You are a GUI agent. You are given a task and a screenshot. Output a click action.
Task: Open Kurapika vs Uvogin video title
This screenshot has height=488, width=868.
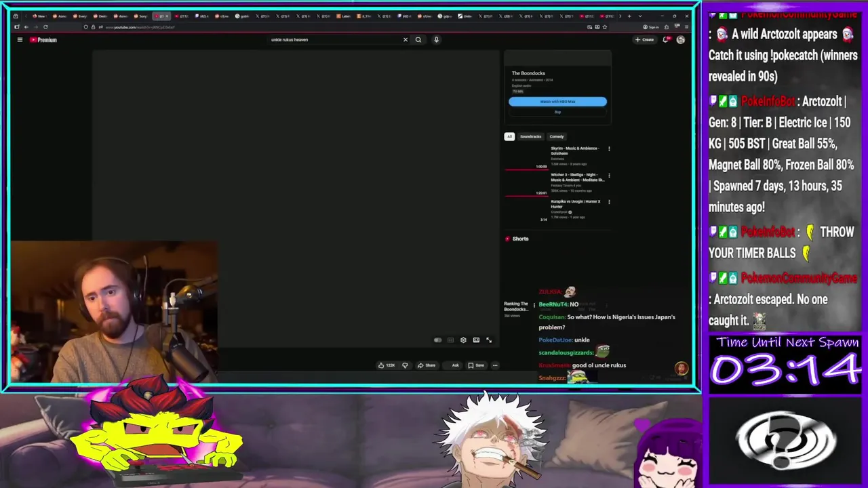575,203
